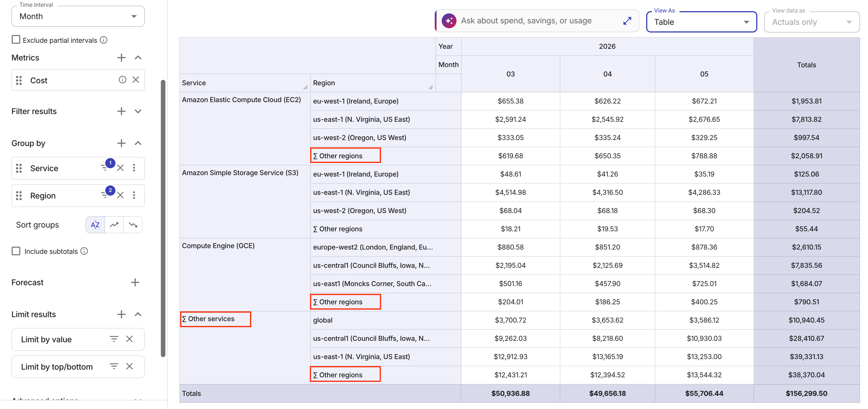This screenshot has width=868, height=409.
Task: Click the Other services group label
Action: (x=208, y=319)
